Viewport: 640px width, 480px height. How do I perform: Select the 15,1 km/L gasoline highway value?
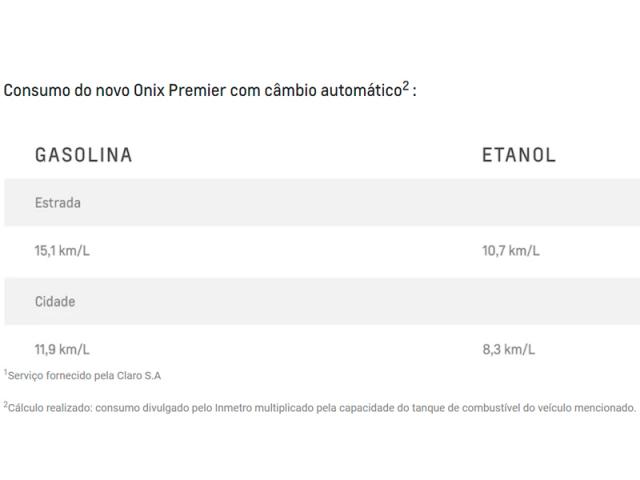(x=62, y=251)
